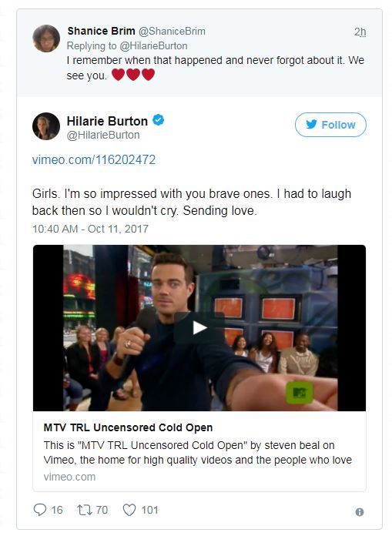Viewport: 392px width, 536px height.
Task: Click Hilarie Burton's profile avatar
Action: coord(46,126)
